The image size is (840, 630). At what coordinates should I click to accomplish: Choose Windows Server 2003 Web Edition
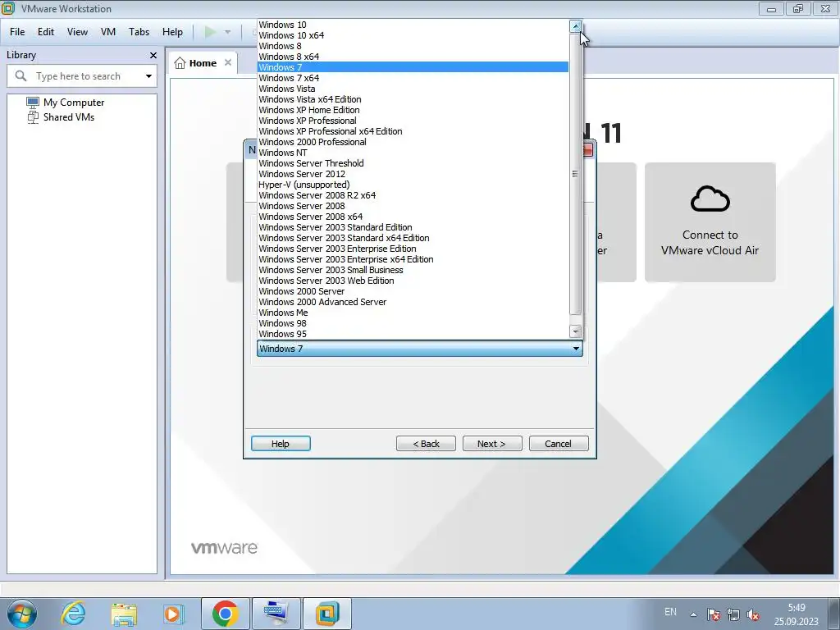(x=413, y=281)
